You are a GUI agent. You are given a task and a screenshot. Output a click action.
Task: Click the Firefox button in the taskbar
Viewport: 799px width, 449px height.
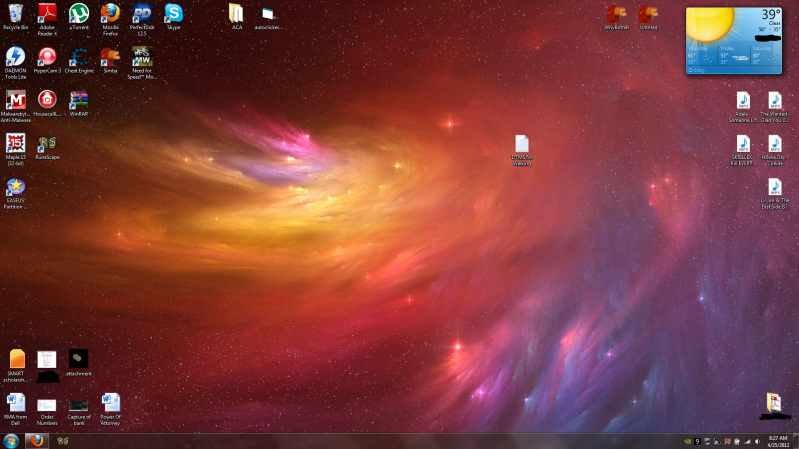coord(37,440)
